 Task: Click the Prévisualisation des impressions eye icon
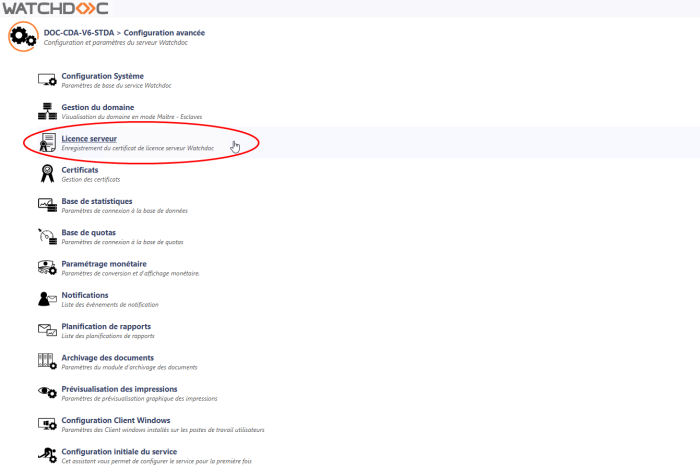click(x=47, y=393)
